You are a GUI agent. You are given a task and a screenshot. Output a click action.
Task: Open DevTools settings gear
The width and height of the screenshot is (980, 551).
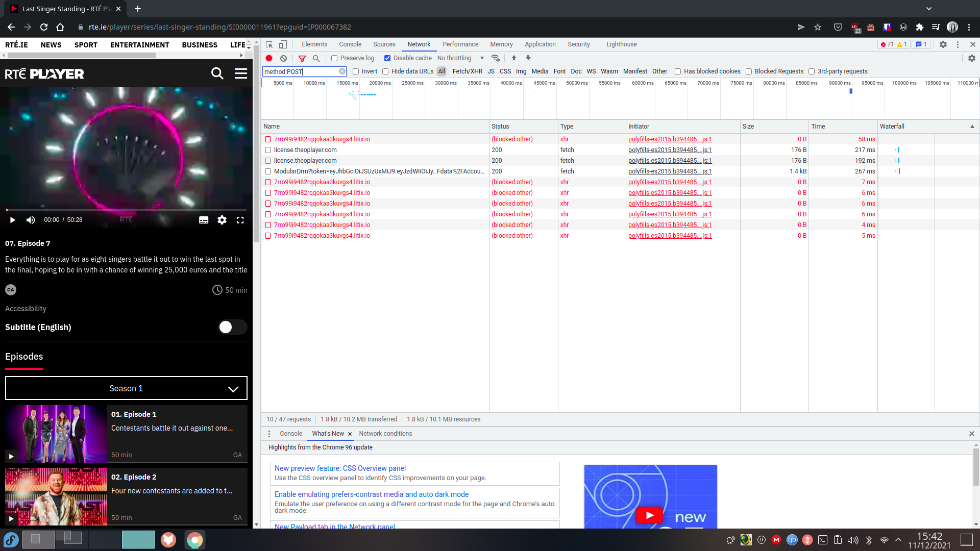(943, 44)
